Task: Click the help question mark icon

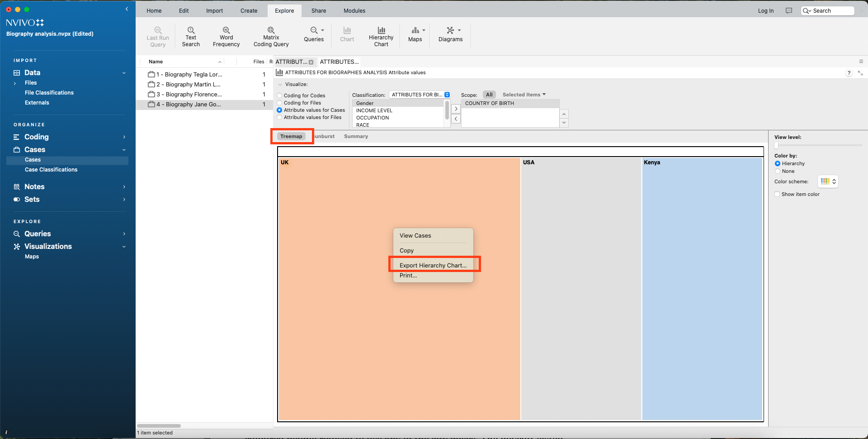Action: [849, 73]
